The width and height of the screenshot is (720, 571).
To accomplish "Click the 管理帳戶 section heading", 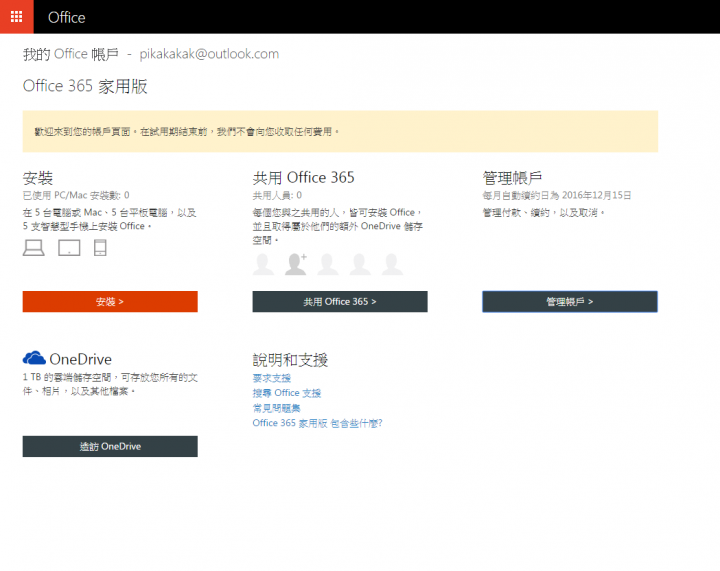I will tap(512, 178).
